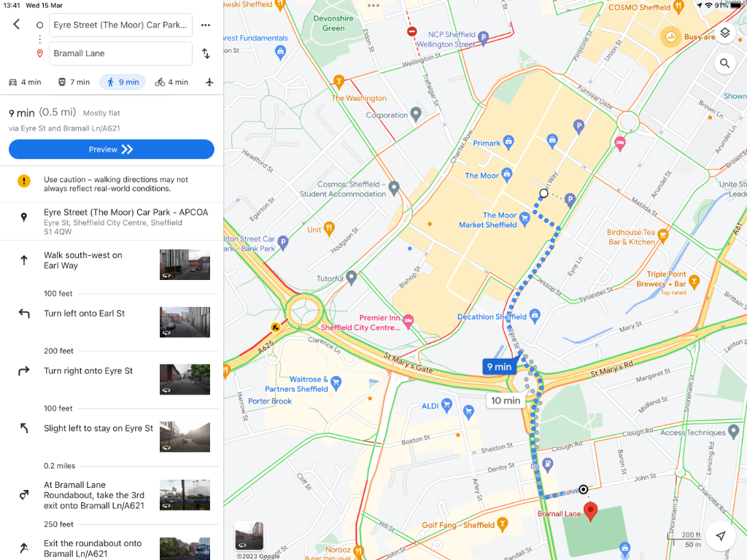747x560 pixels.
Task: Open the three-dot route options menu
Action: (x=206, y=26)
